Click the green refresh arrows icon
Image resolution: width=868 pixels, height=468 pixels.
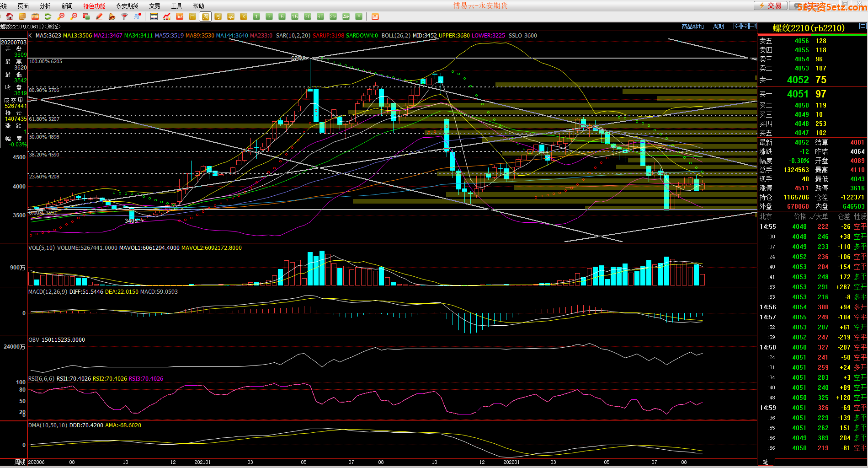(x=48, y=16)
